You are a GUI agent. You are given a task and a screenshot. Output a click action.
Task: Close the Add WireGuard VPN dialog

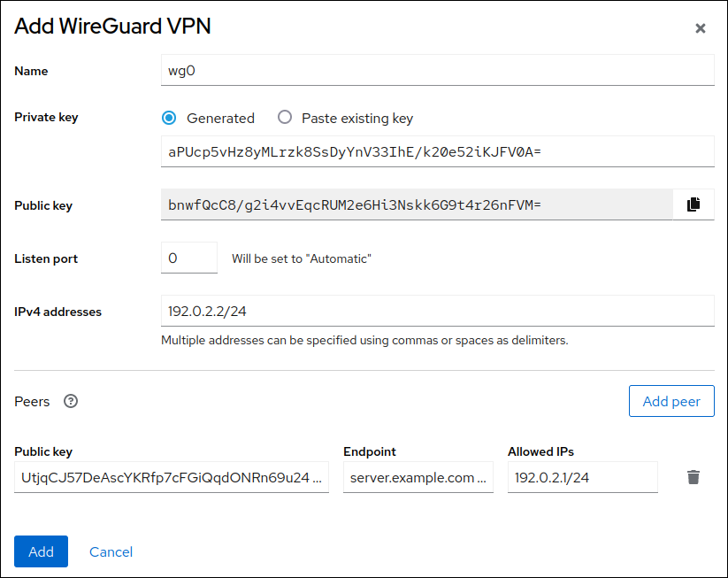coord(700,28)
